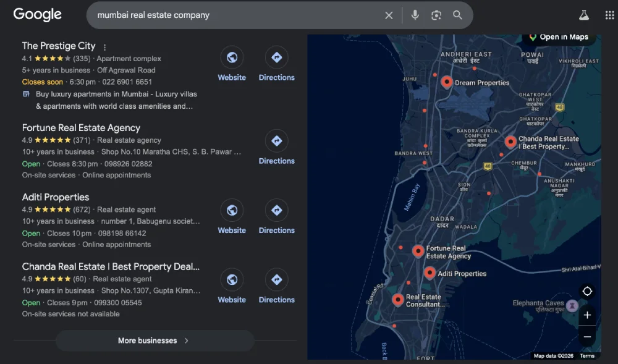This screenshot has width=618, height=364.
Task: Open Google Lens image search icon
Action: pyautogui.click(x=436, y=15)
